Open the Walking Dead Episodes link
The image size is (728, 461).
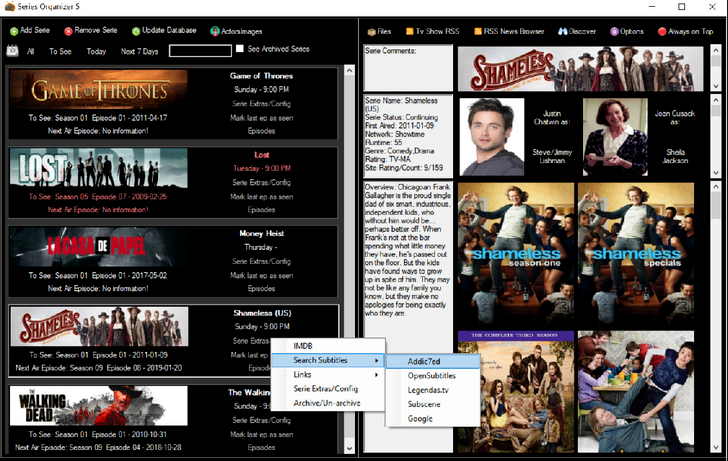click(x=261, y=448)
